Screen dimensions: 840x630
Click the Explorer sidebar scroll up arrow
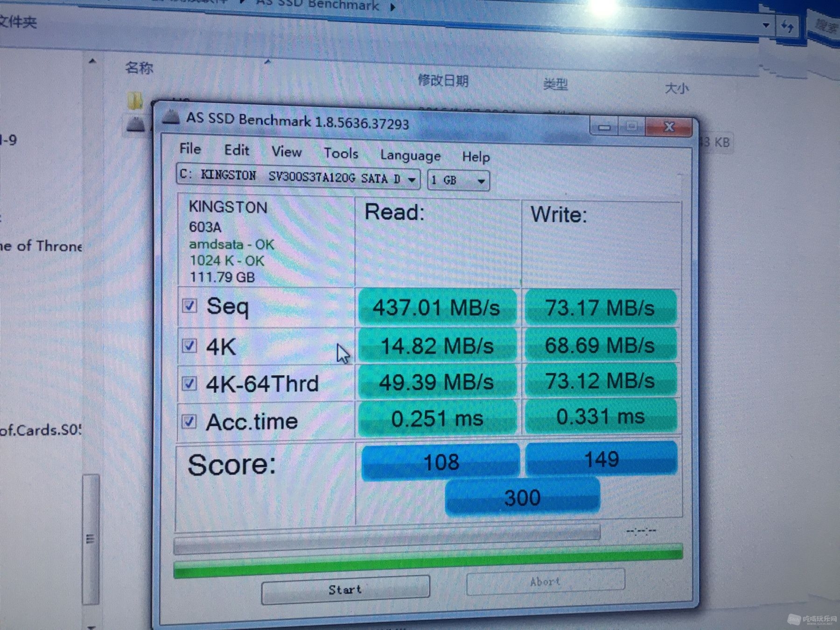coord(92,61)
